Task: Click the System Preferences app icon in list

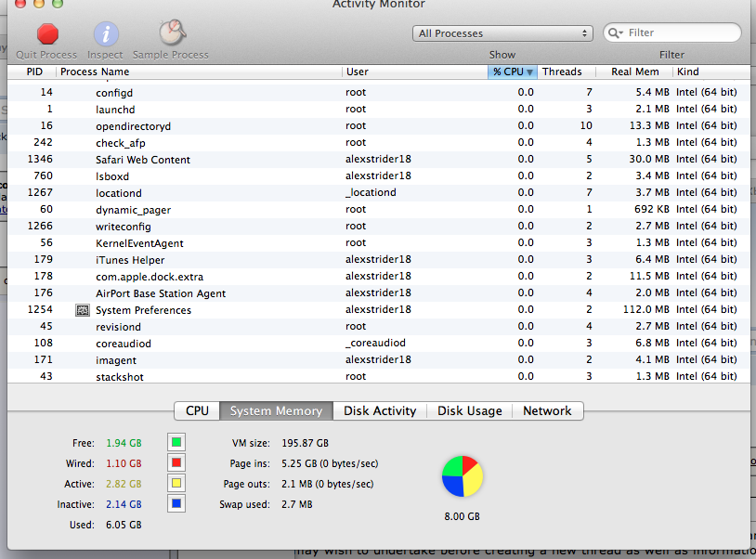Action: pyautogui.click(x=83, y=310)
